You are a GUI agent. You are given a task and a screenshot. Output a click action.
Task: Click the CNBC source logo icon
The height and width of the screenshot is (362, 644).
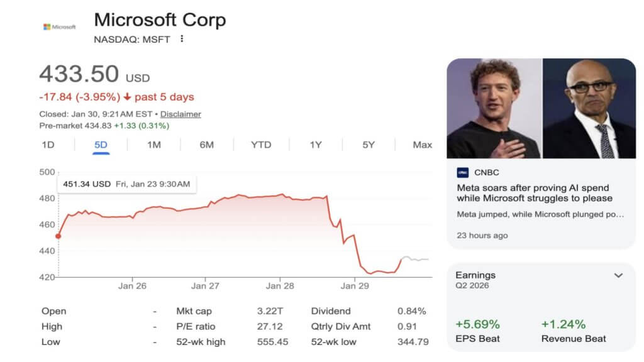point(462,172)
